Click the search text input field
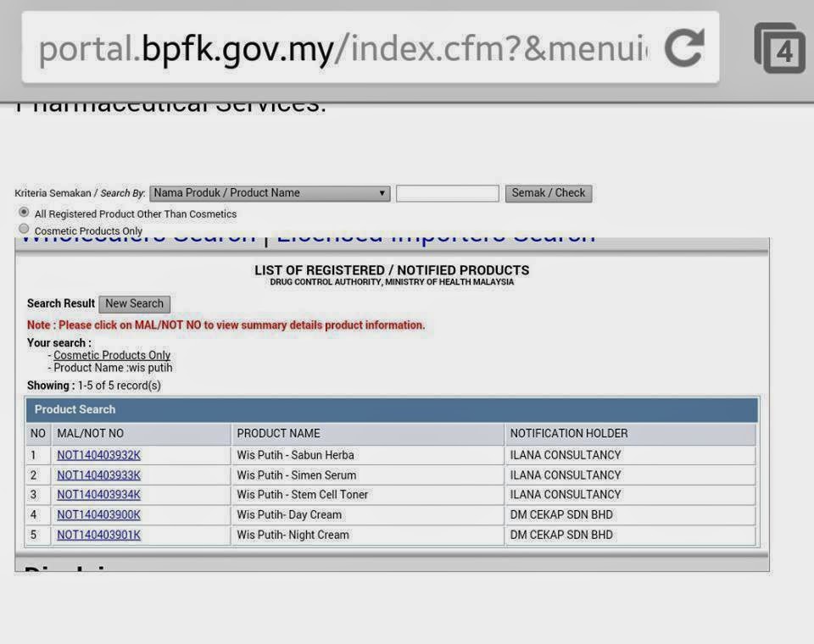 click(448, 193)
